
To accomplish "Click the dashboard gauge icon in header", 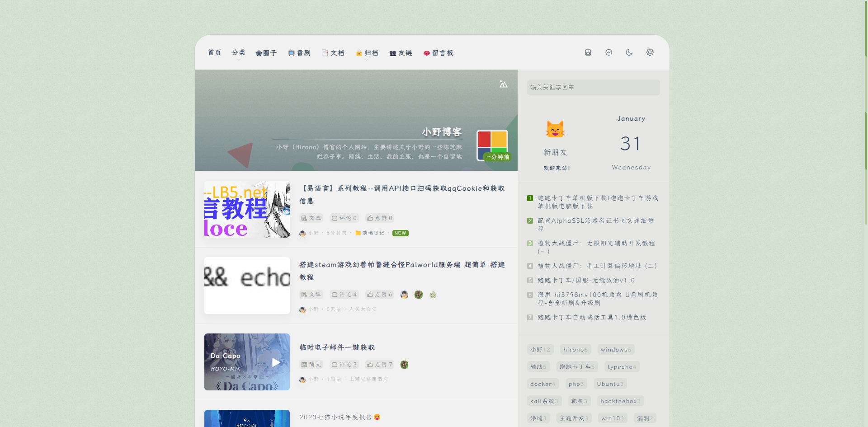I will (x=609, y=52).
